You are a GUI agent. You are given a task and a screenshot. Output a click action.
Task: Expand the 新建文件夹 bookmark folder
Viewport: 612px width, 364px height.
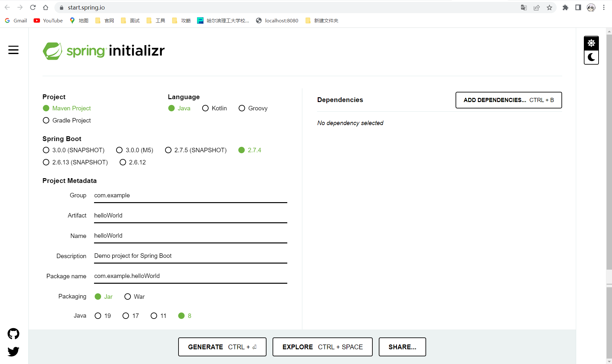pyautogui.click(x=322, y=20)
